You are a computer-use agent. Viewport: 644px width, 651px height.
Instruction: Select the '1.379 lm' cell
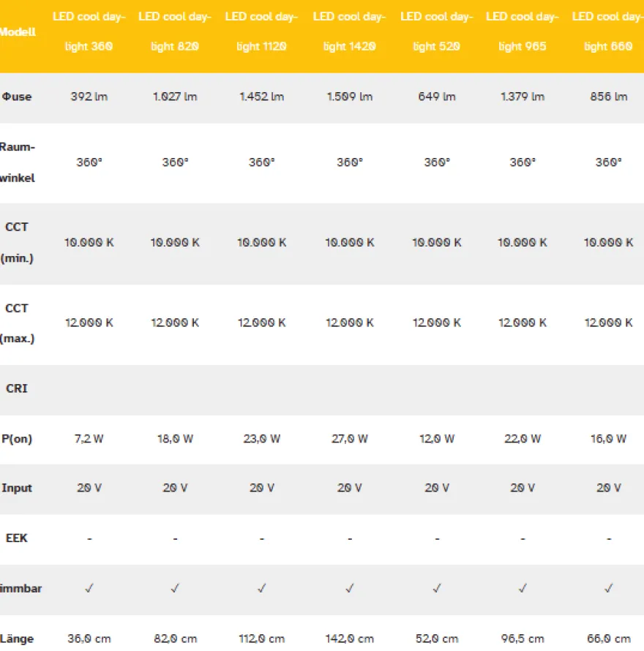point(523,97)
